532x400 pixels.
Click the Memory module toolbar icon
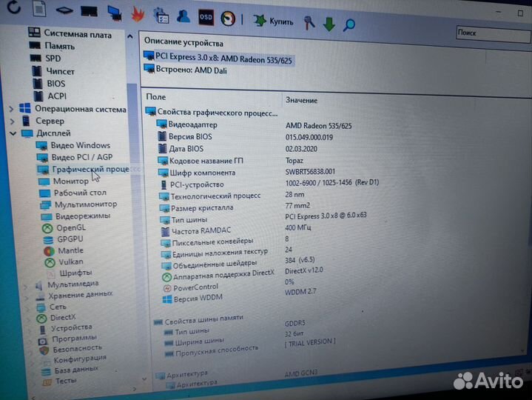click(x=90, y=12)
